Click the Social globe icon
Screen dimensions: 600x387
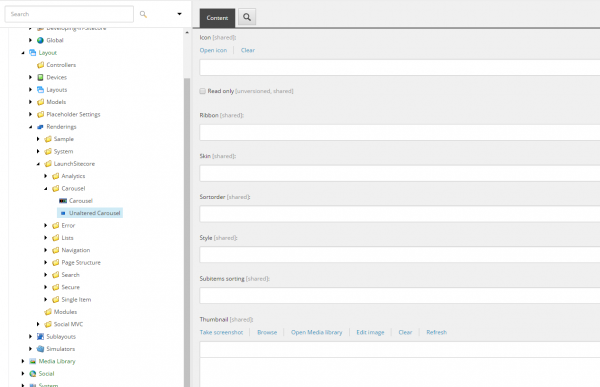[33, 374]
